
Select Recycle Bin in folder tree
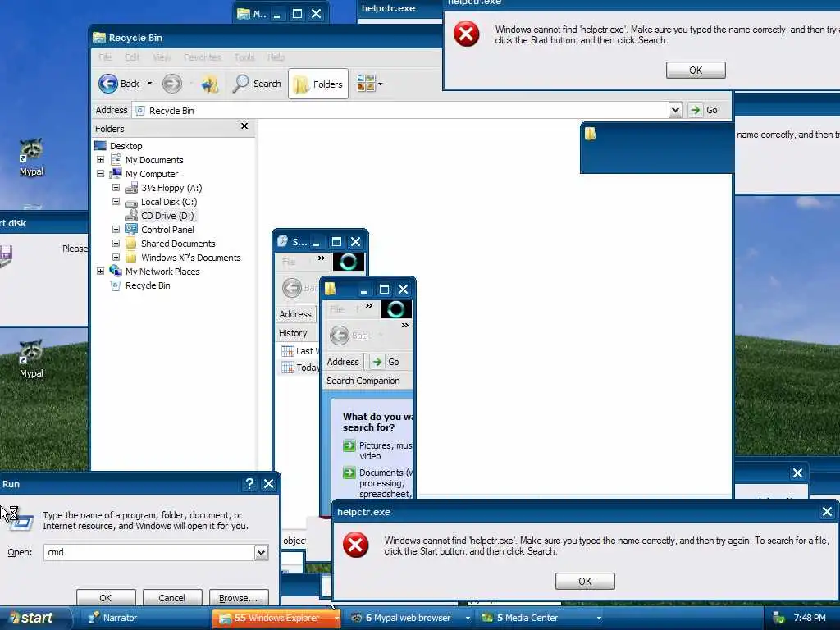click(148, 285)
